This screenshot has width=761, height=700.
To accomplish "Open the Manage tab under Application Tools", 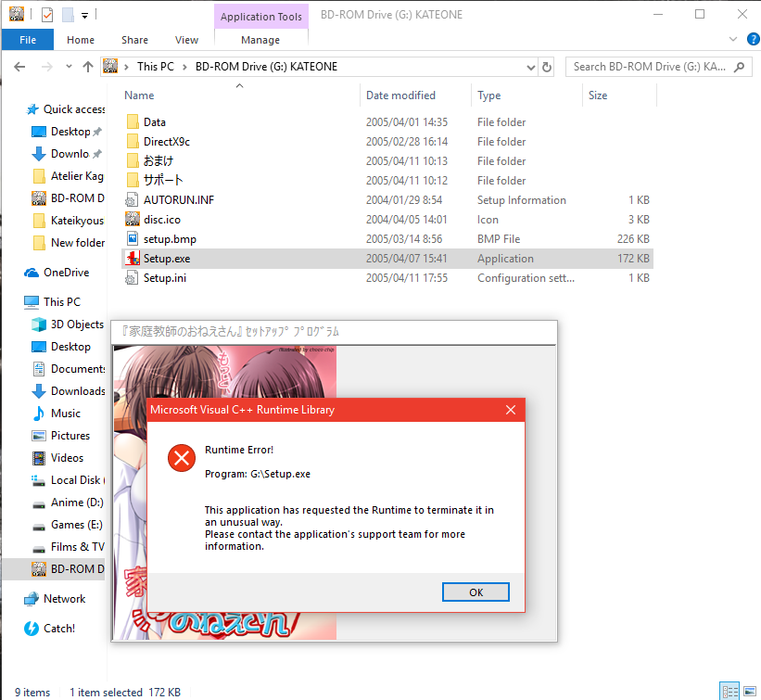I will pyautogui.click(x=260, y=40).
